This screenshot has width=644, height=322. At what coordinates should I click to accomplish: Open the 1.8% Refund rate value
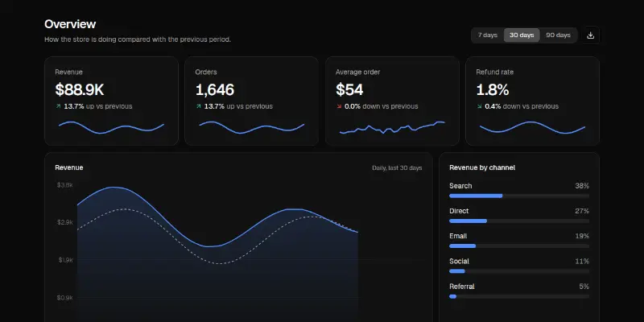click(x=493, y=89)
